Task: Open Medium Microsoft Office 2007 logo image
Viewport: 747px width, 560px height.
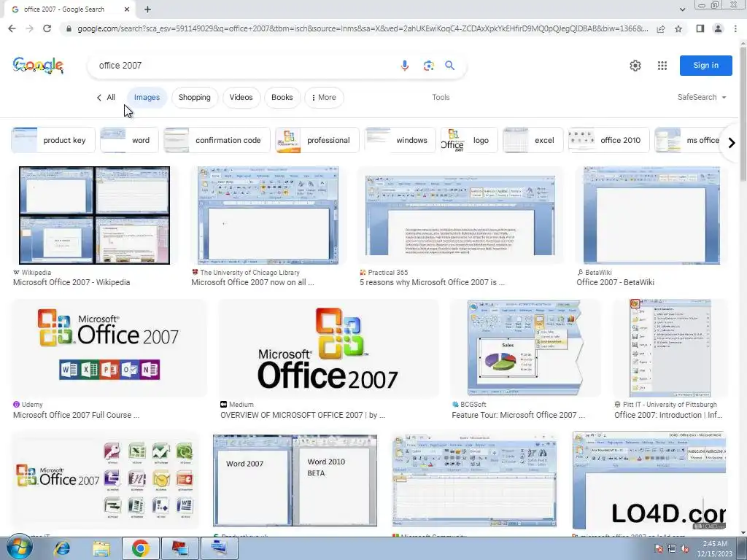Action: 328,348
